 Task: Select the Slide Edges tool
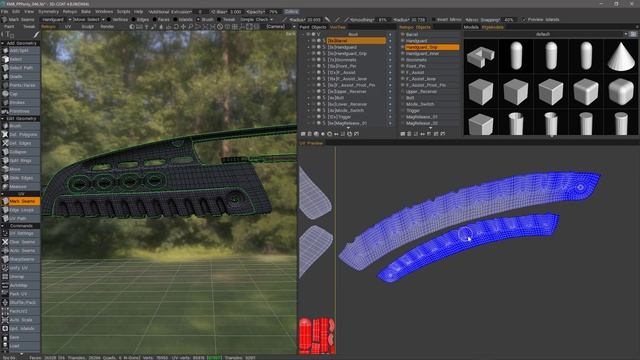[20, 178]
